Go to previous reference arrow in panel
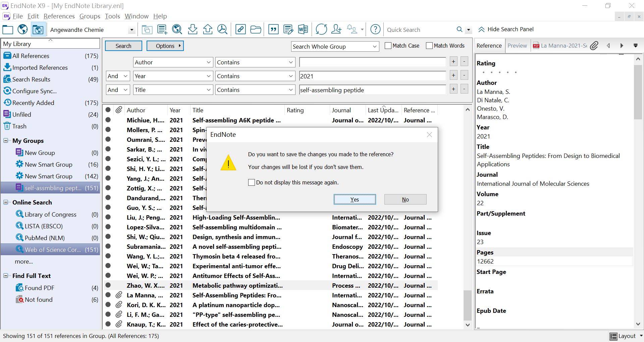Screen dimensions: 644x342 click(x=608, y=46)
